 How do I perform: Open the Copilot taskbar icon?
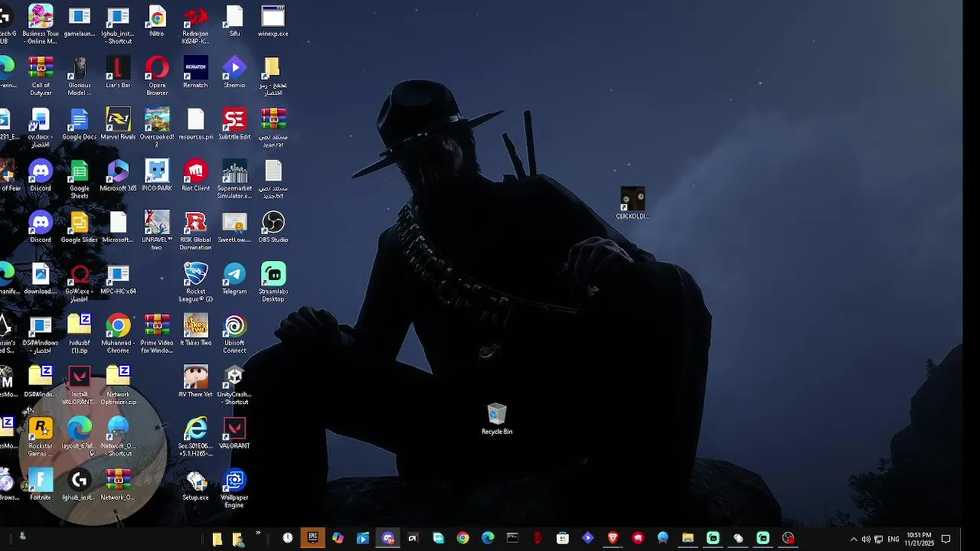coord(338,538)
